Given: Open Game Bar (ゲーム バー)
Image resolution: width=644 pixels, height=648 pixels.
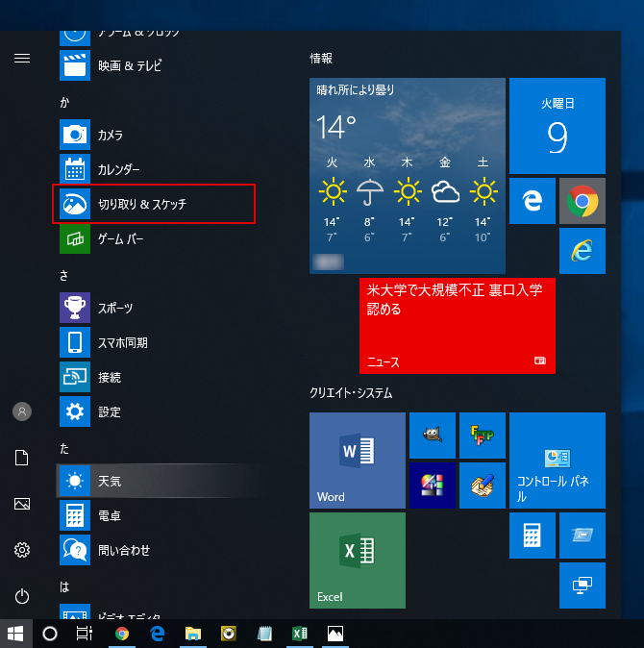Looking at the screenshot, I should (x=157, y=238).
